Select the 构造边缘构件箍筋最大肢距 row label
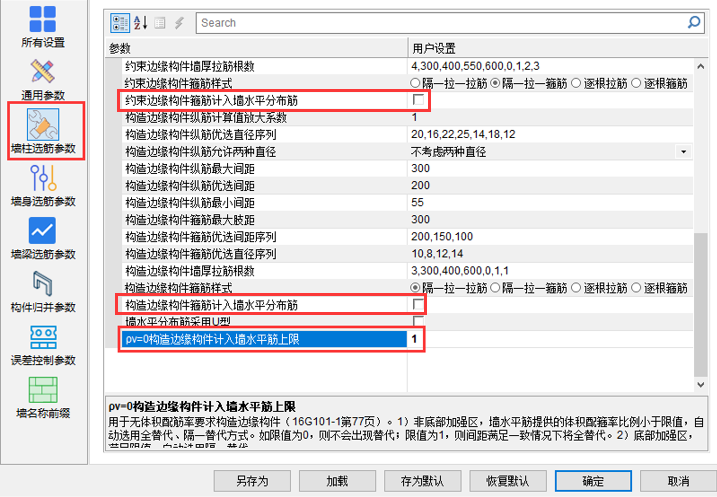 190,220
